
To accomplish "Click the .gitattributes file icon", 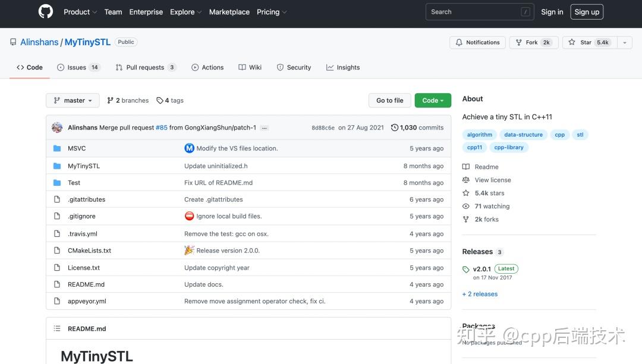I will (x=57, y=200).
